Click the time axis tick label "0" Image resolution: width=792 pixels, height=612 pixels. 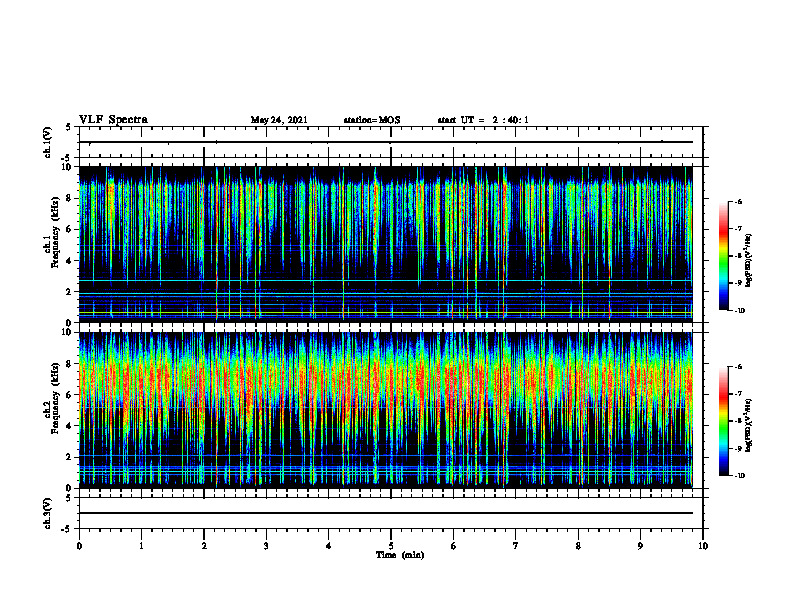click(x=79, y=546)
